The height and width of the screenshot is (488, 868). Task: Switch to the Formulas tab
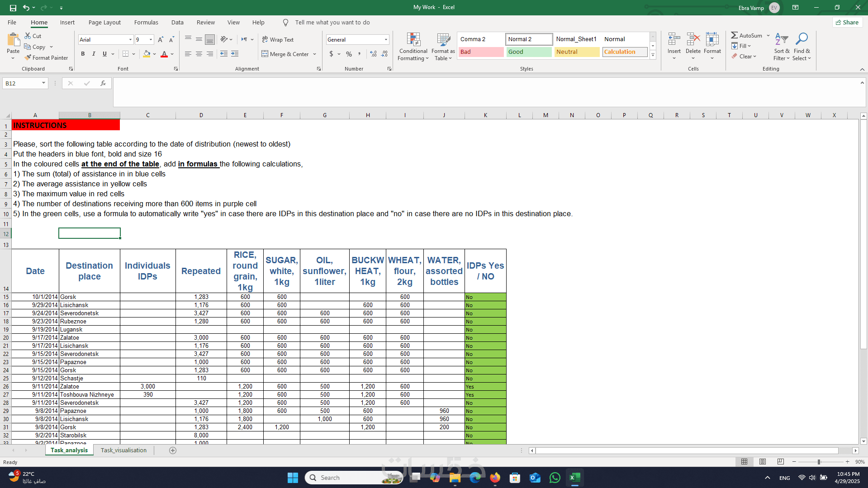click(x=146, y=23)
